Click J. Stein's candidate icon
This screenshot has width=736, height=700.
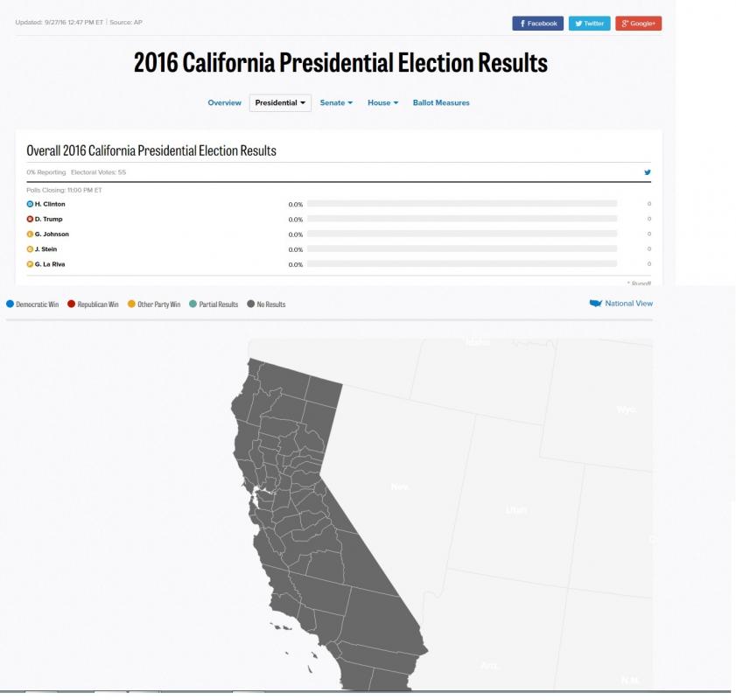[30, 249]
